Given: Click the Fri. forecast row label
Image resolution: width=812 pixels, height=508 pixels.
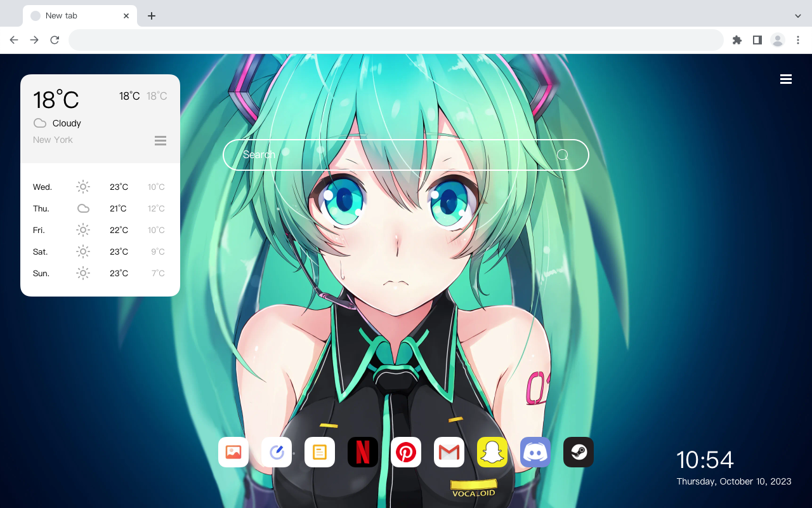Looking at the screenshot, I should 39,230.
